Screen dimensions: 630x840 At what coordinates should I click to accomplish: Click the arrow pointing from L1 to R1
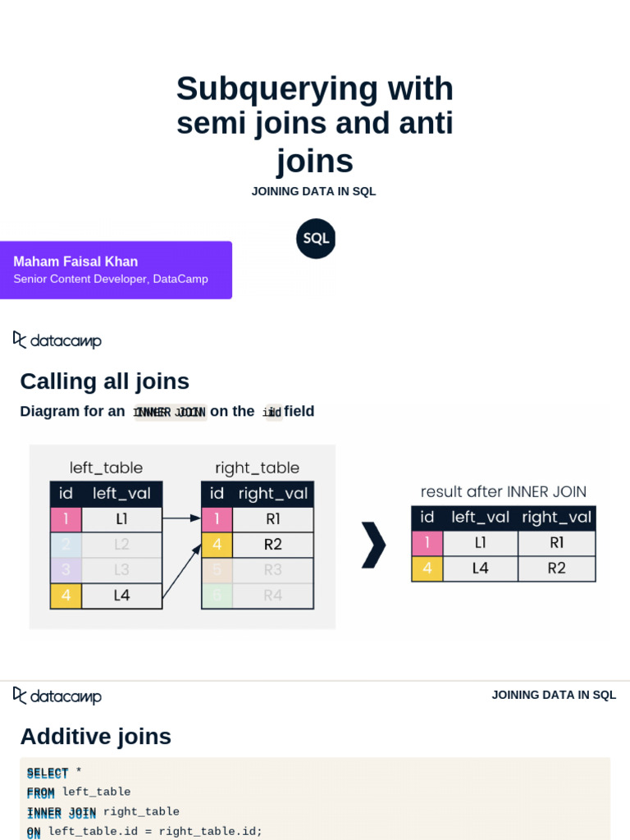pos(181,518)
